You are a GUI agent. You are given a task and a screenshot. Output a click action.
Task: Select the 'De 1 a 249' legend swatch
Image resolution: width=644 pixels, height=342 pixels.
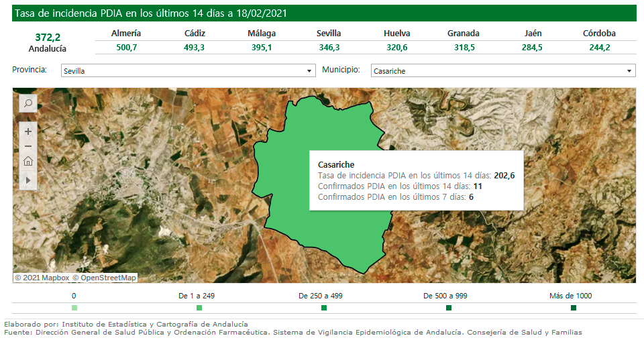199,308
